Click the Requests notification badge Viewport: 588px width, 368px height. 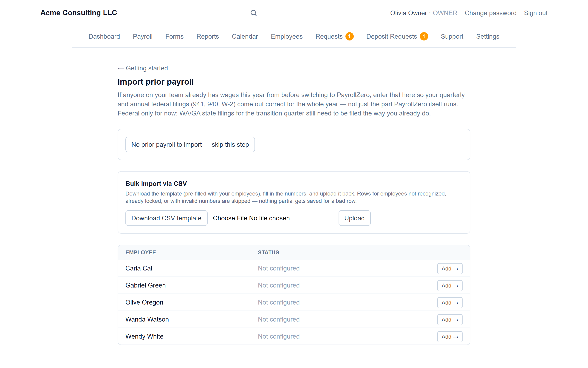pos(349,36)
